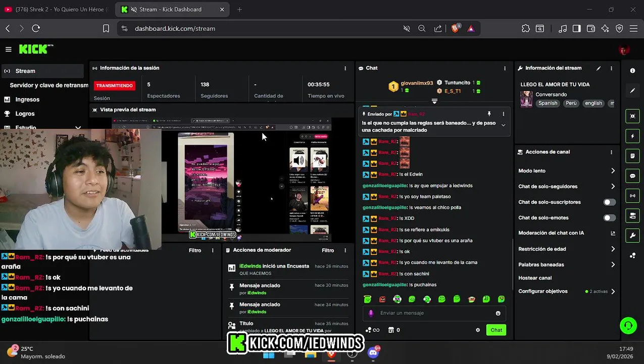The image size is (644, 364).
Task: Open the green support headset button
Action: (x=628, y=325)
